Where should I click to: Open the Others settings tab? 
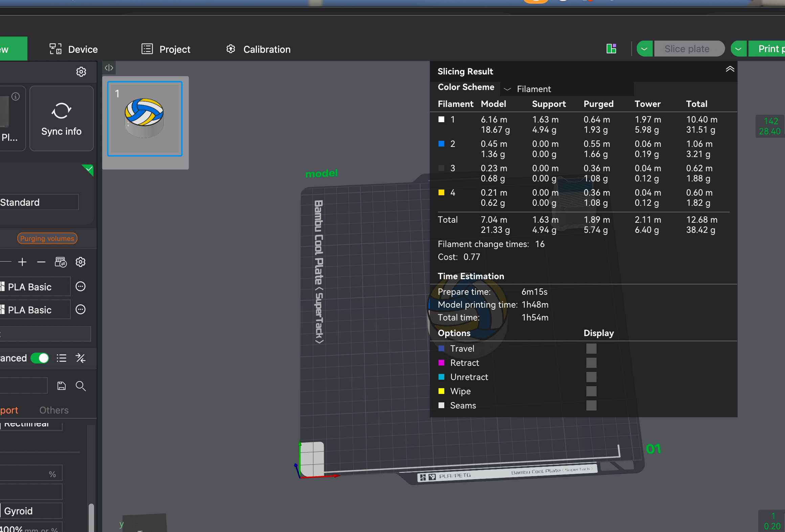pos(54,410)
